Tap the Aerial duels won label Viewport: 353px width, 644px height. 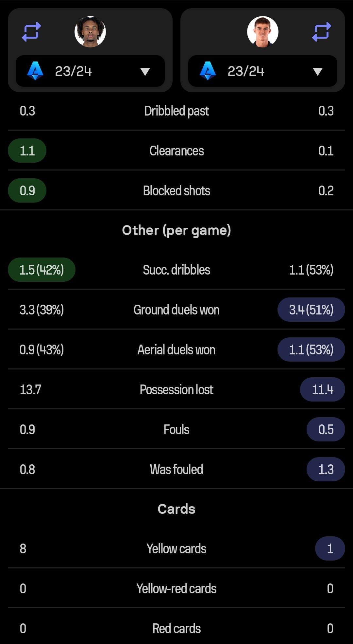click(176, 350)
